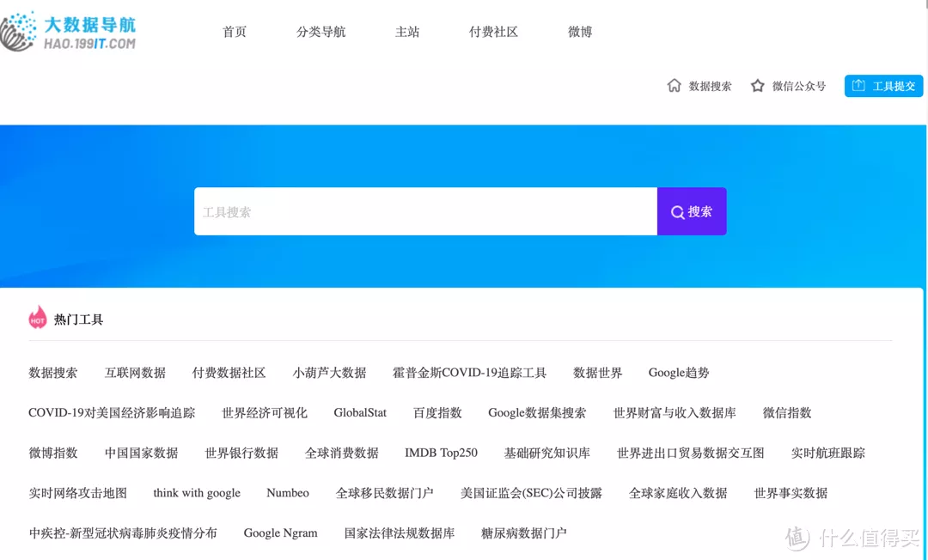
Task: Open 数据搜索 link in hot tools list
Action: coord(53,373)
